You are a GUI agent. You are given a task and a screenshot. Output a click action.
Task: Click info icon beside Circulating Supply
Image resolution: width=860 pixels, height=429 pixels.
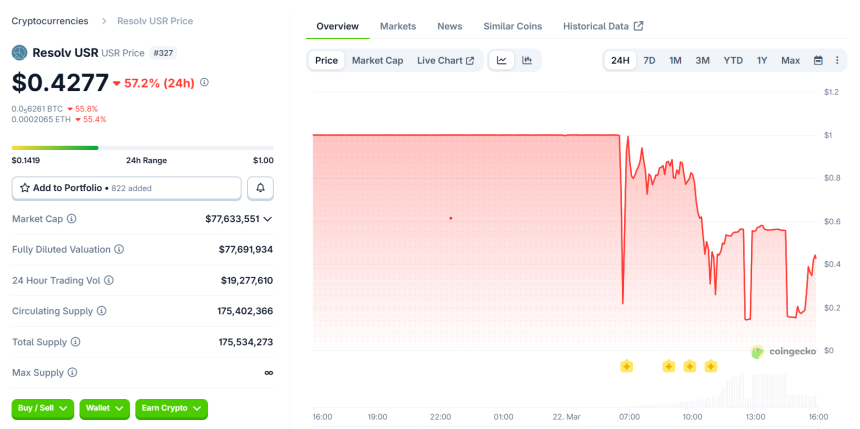102,311
